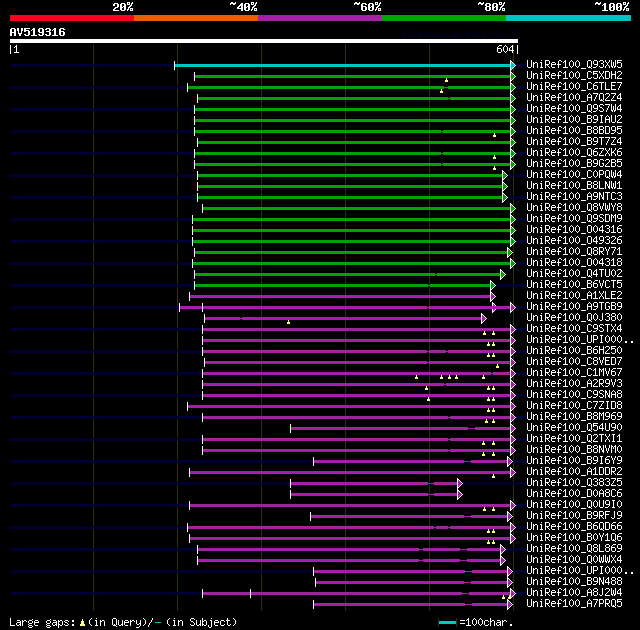
Task: Select the UniRef100_B9G2B5 label
Action: [x=574, y=164]
